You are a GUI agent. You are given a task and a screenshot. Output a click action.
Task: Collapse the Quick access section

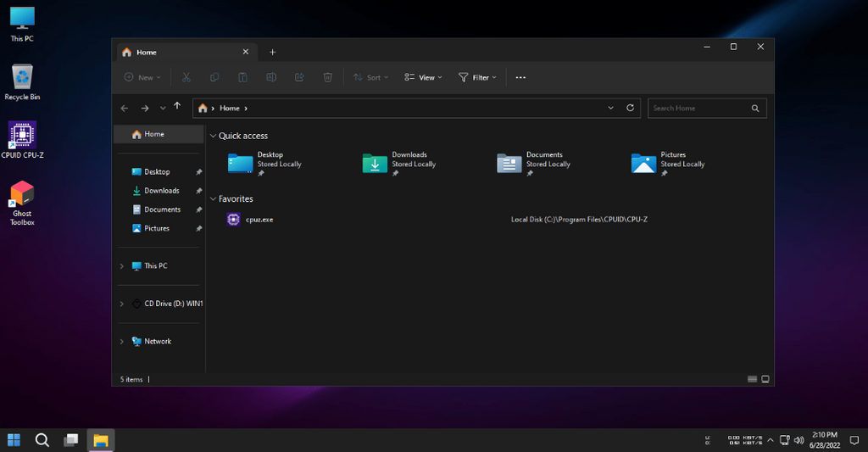pyautogui.click(x=213, y=136)
